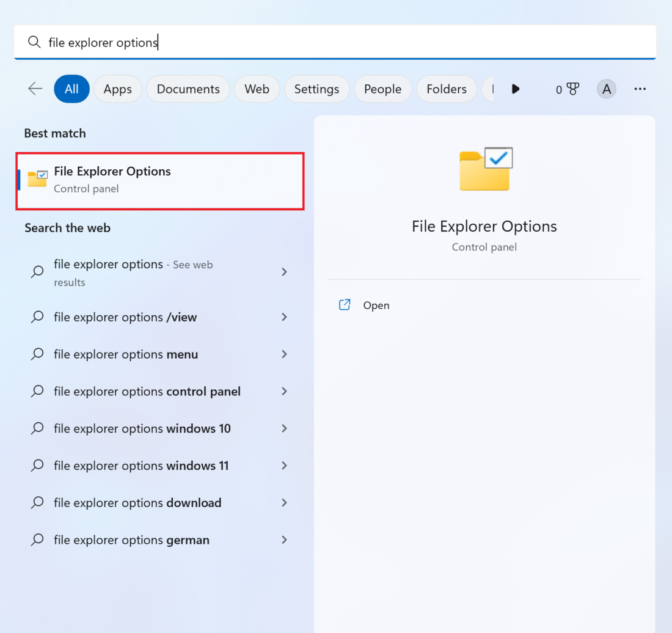Expand file explorer options german suggestion
The height and width of the screenshot is (633, 672).
tap(284, 540)
